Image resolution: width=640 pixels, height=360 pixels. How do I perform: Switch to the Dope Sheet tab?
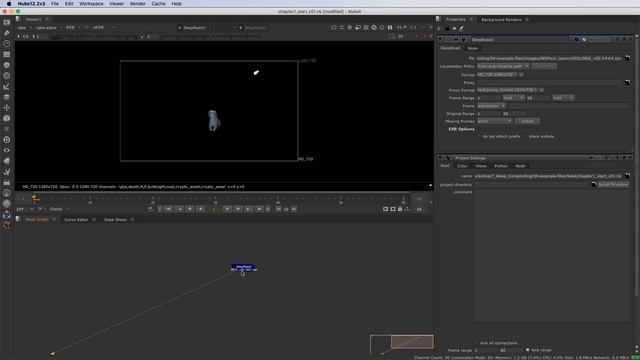pos(116,220)
